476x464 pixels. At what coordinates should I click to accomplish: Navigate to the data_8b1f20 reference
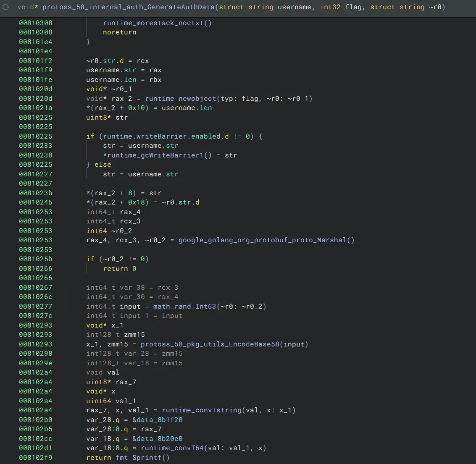pos(158,420)
